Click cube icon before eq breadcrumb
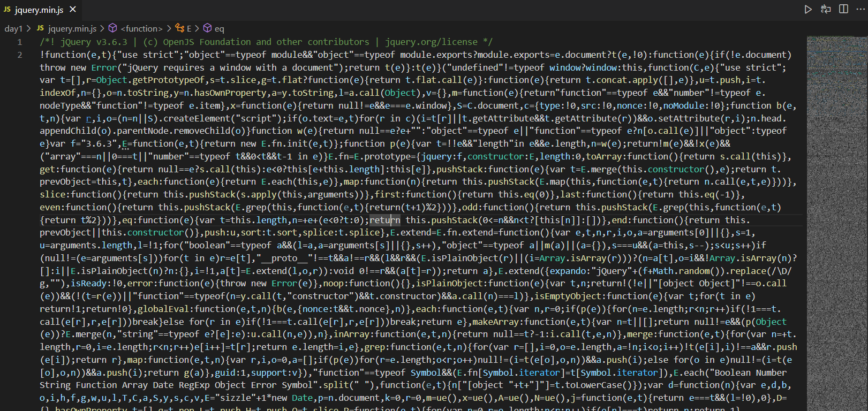868x411 pixels. click(x=207, y=28)
